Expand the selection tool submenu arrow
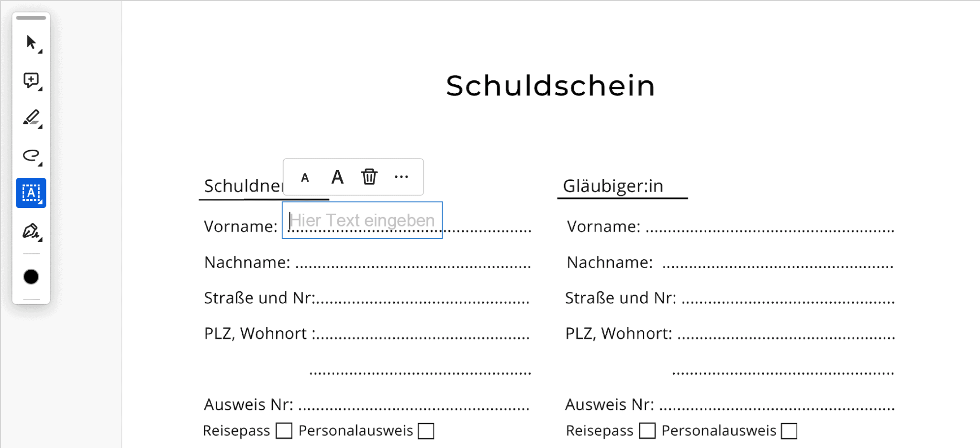This screenshot has width=980, height=448. click(x=40, y=51)
